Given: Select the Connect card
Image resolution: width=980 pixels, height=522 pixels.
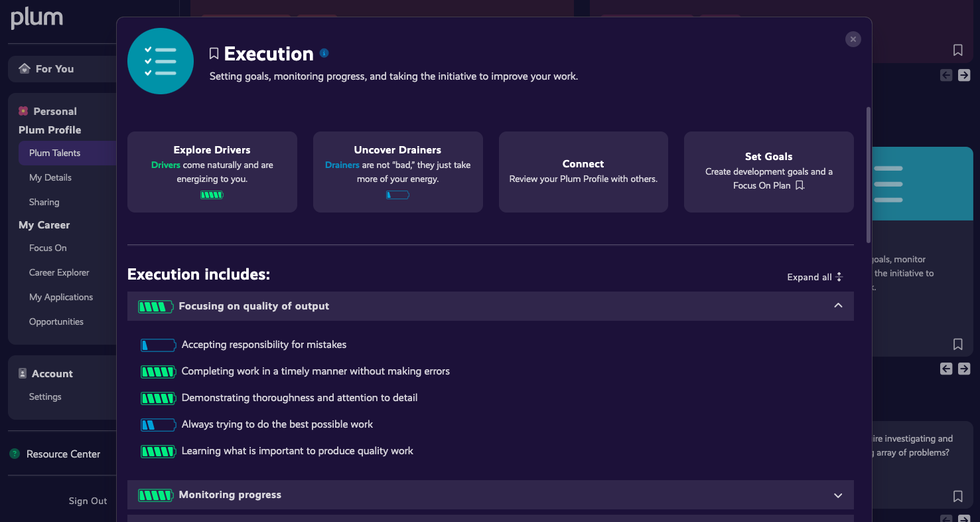Looking at the screenshot, I should pos(583,172).
